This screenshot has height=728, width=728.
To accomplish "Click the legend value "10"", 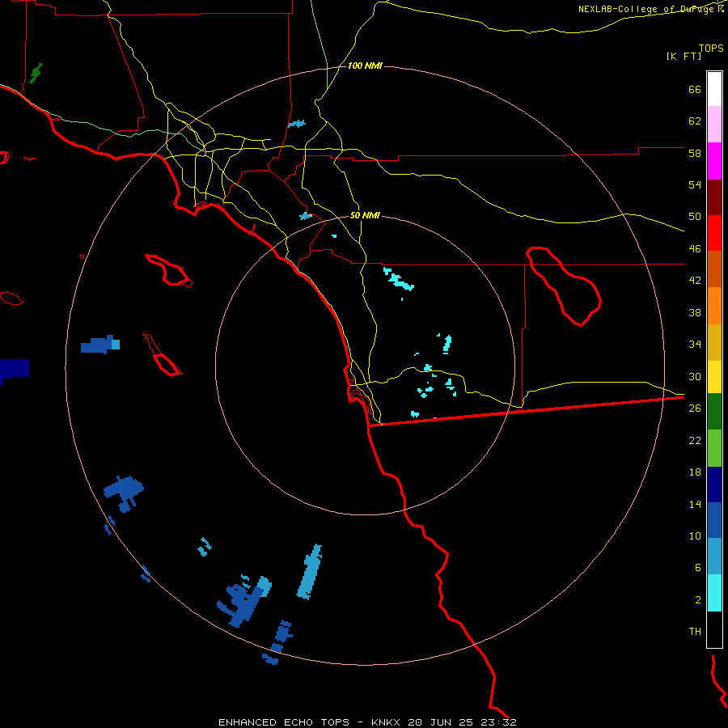I will pos(695,535).
